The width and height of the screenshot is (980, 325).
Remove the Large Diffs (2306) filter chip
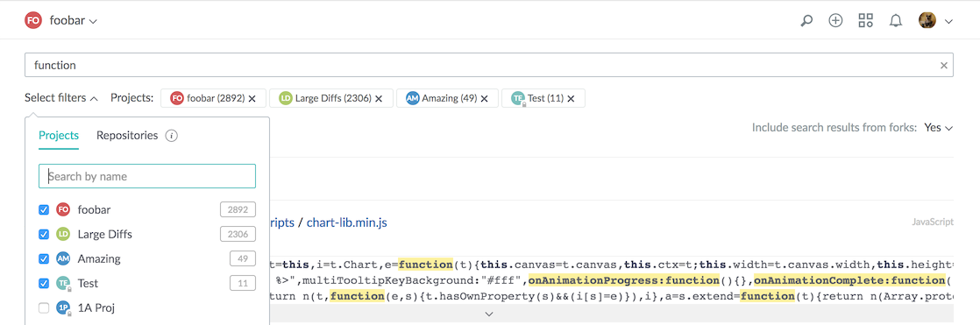(379, 98)
